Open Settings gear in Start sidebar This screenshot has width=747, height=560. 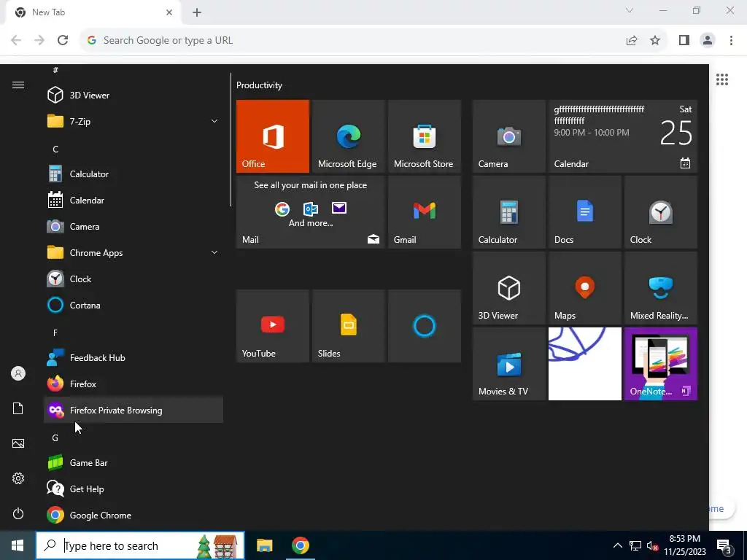(18, 478)
